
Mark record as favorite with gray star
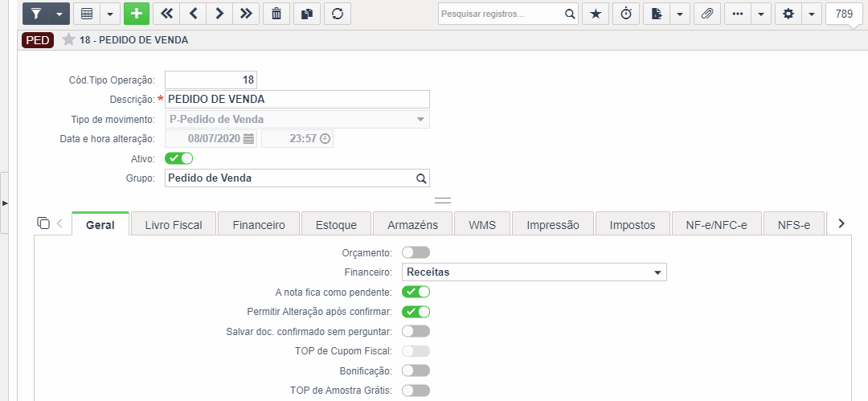pyautogui.click(x=68, y=40)
